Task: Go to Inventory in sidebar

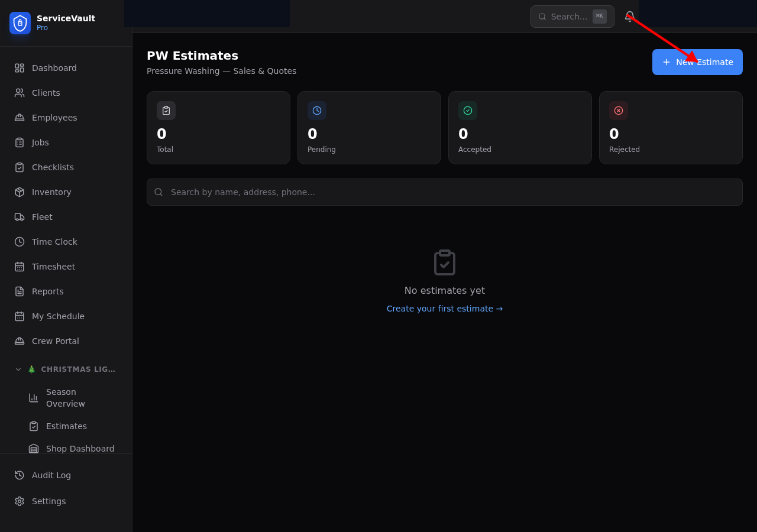Action: pyautogui.click(x=51, y=192)
